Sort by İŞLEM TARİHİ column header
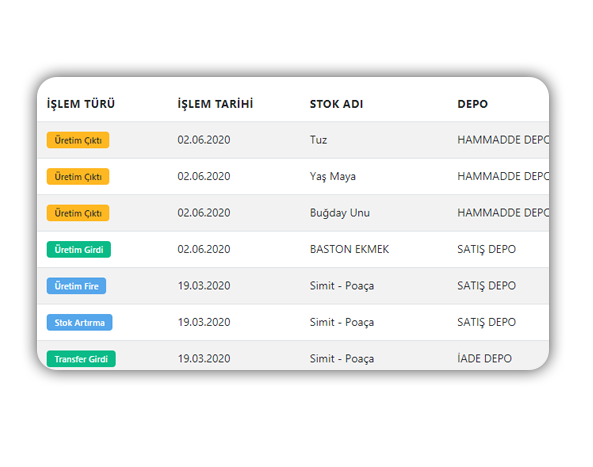The width and height of the screenshot is (593, 467). pos(215,104)
